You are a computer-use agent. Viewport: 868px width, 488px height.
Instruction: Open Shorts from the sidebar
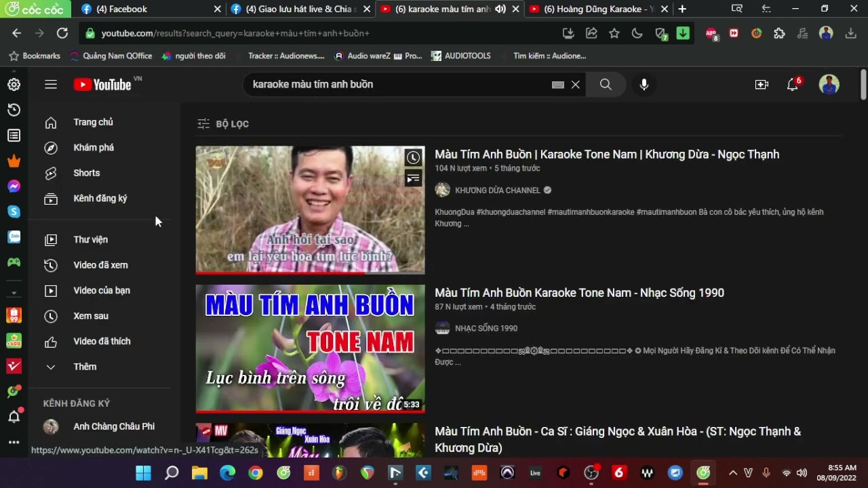pyautogui.click(x=87, y=173)
